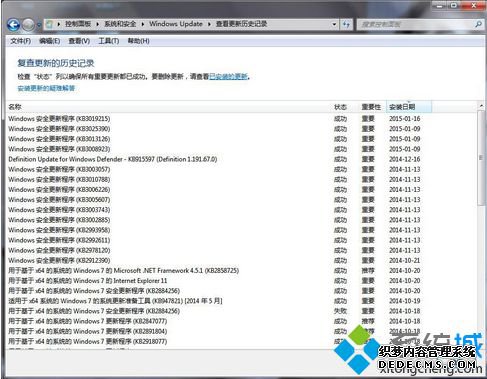Open the recent pages dropdown arrow
The height and width of the screenshot is (379, 487).
pyautogui.click(x=39, y=25)
